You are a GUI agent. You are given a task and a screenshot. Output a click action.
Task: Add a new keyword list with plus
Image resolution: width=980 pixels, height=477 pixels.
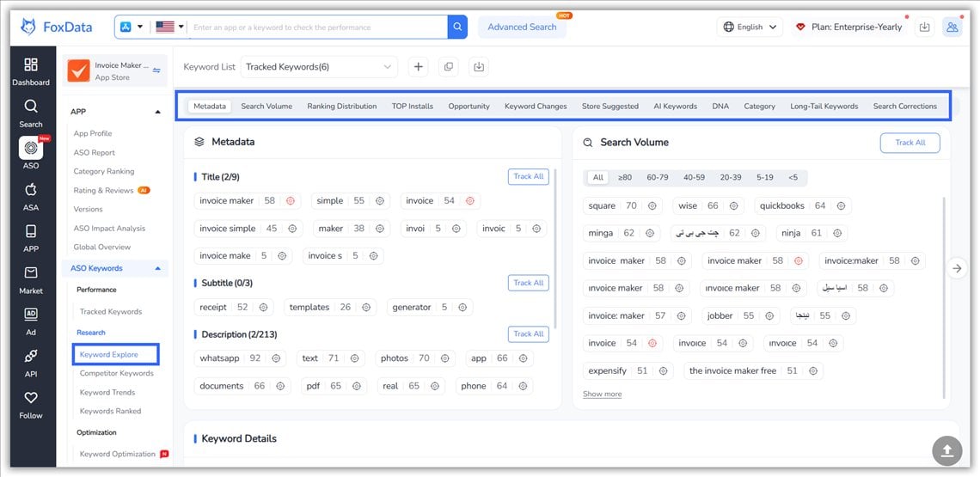418,67
